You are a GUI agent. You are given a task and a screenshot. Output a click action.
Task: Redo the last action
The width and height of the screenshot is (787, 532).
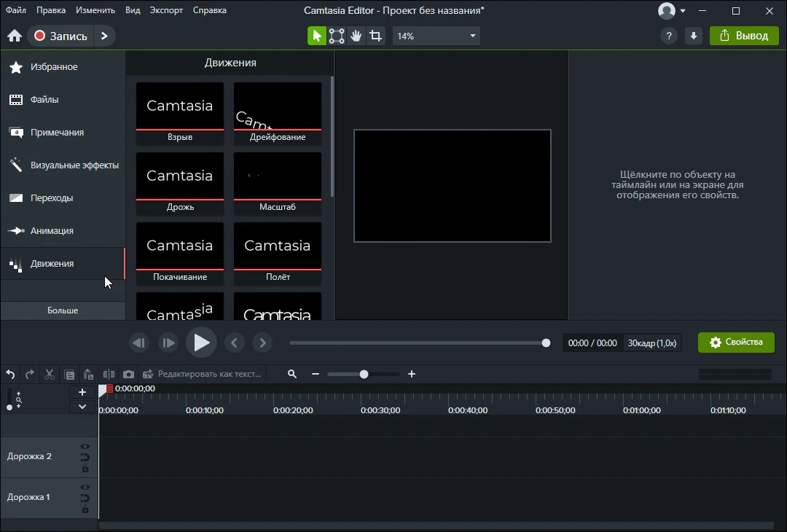coord(30,374)
